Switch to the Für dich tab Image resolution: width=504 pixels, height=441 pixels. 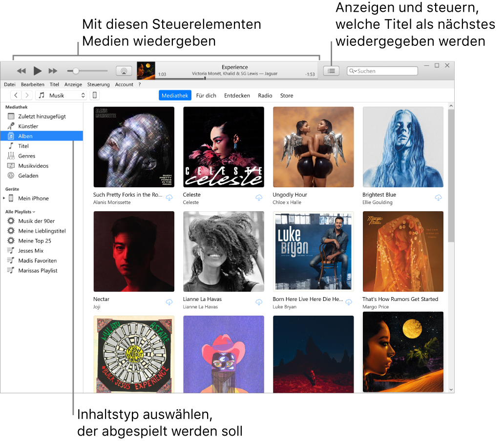tap(206, 95)
